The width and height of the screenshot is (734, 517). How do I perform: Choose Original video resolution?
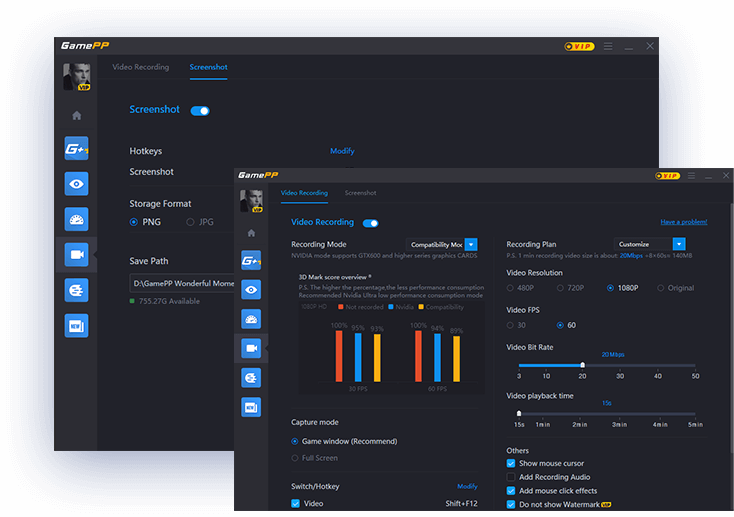click(661, 288)
